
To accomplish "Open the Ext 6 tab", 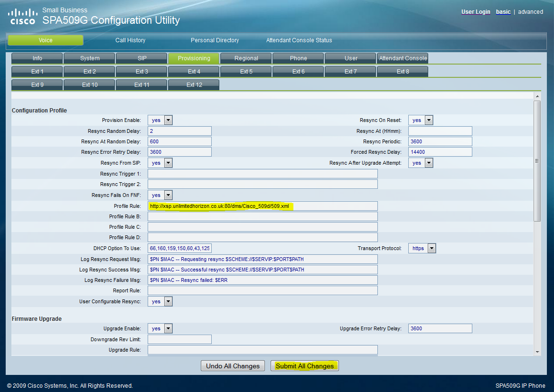I will pos(298,71).
